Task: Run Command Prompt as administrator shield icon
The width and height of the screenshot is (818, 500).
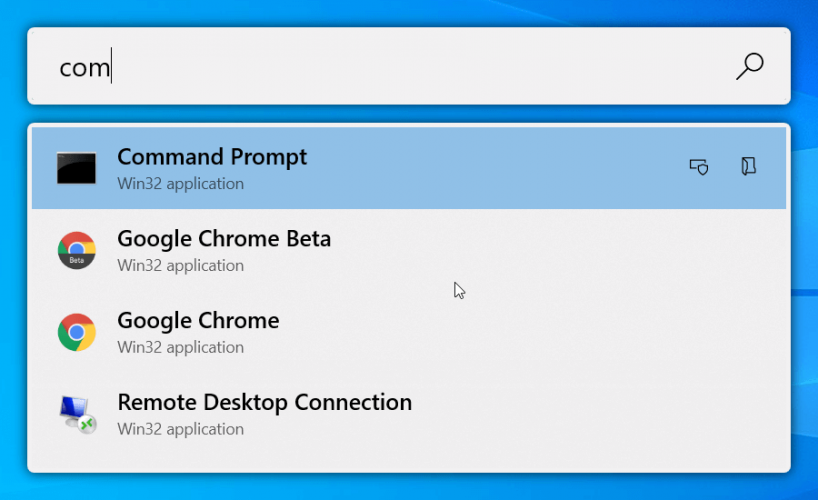Action: 699,167
